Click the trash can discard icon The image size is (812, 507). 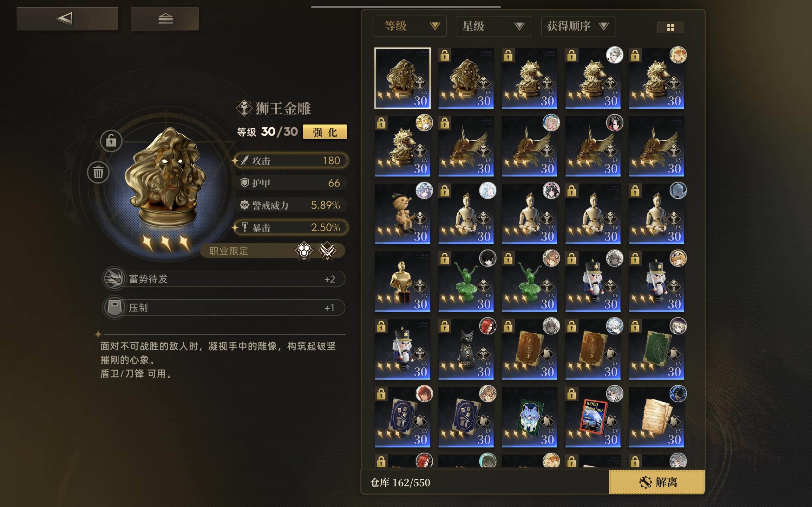[x=98, y=172]
